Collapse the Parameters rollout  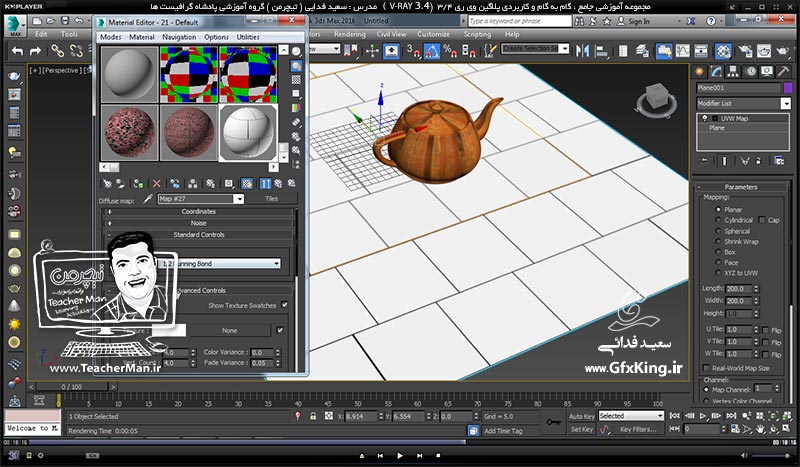pyautogui.click(x=741, y=187)
